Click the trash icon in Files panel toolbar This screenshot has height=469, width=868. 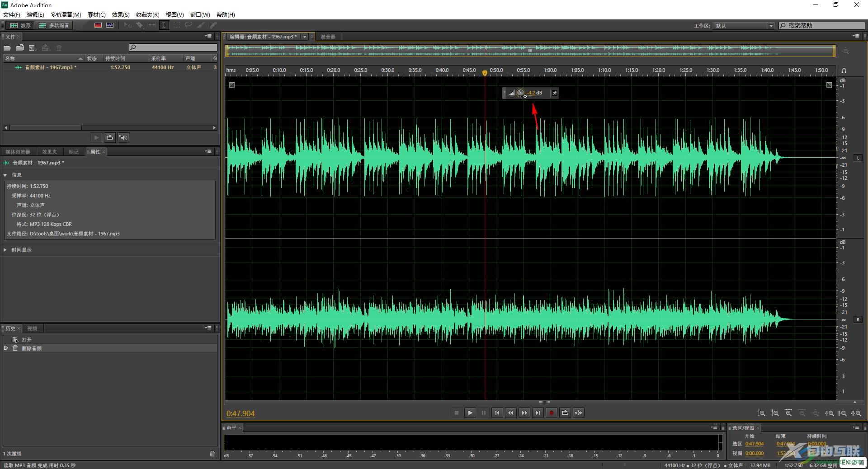point(59,48)
